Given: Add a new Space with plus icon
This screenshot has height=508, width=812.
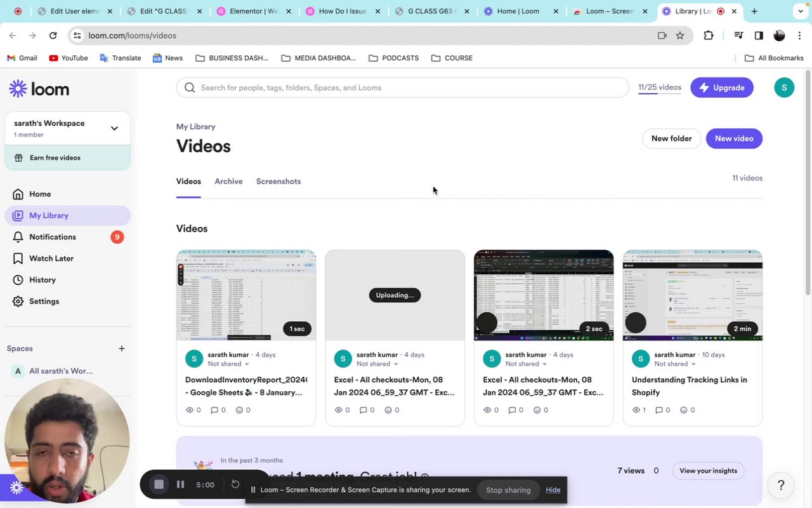Looking at the screenshot, I should click(x=122, y=349).
